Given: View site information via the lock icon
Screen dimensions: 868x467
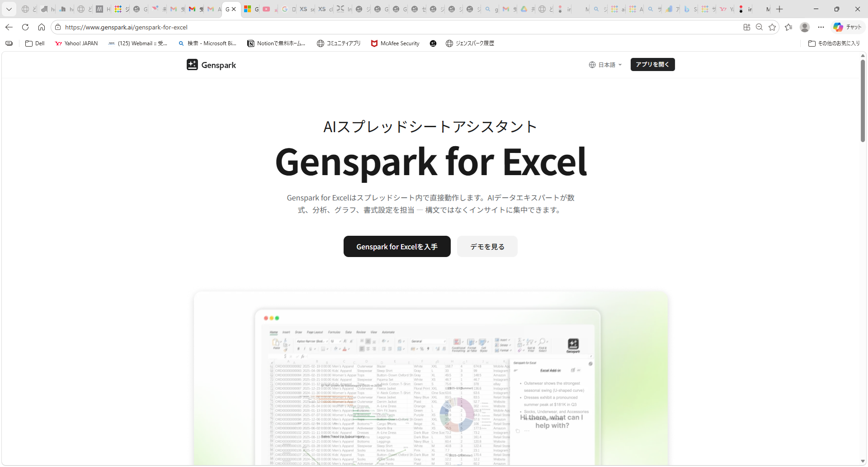Looking at the screenshot, I should coord(58,27).
